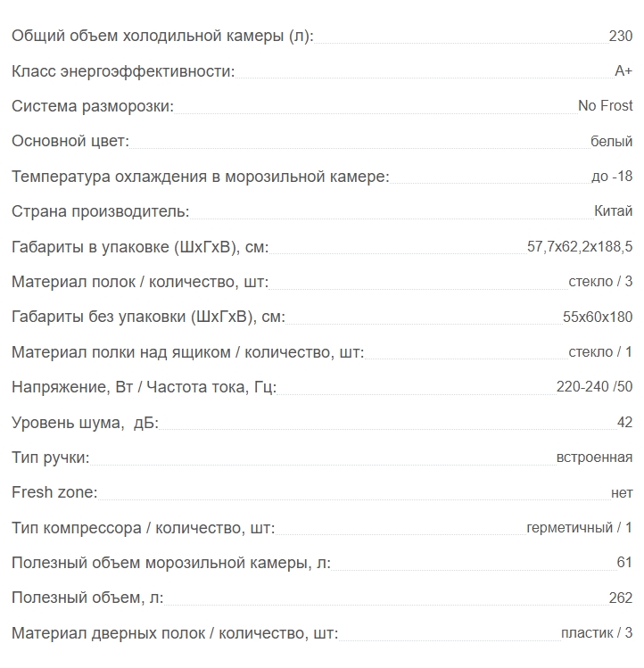Select the value 230 for total volume
The image size is (644, 668).
(621, 36)
